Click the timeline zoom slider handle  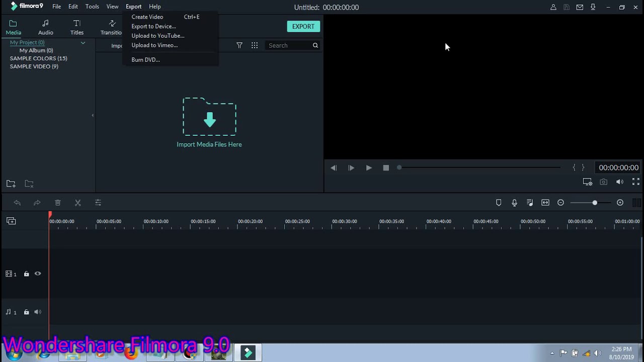coord(595,203)
